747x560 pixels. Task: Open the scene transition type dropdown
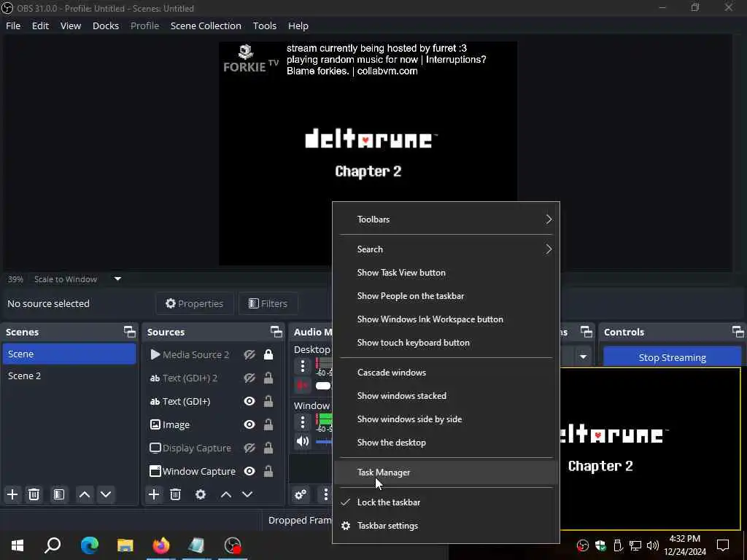pyautogui.click(x=583, y=357)
